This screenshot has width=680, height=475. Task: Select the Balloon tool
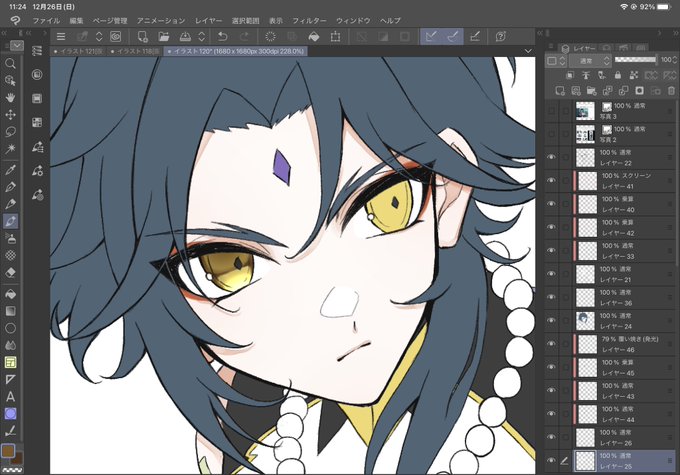pos(10,413)
